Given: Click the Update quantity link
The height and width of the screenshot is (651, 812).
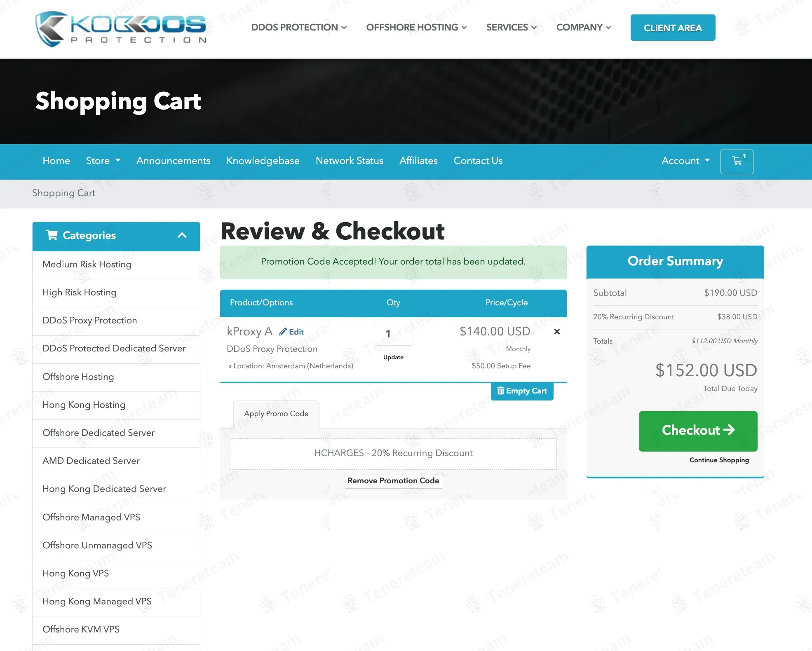Looking at the screenshot, I should click(393, 357).
